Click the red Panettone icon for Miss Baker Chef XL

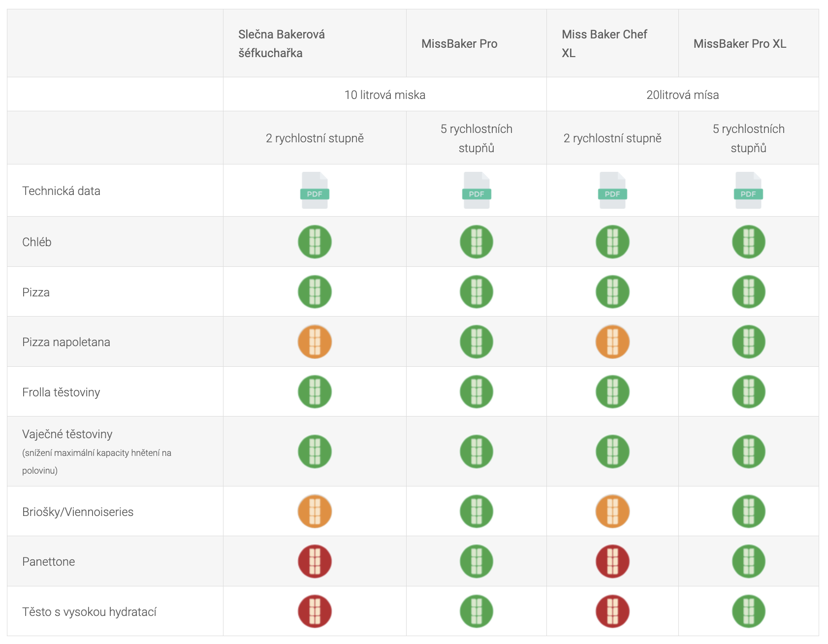pos(612,561)
